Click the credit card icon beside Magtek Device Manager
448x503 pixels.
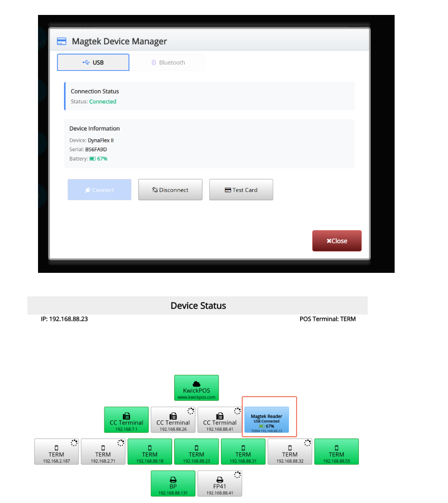click(x=61, y=41)
